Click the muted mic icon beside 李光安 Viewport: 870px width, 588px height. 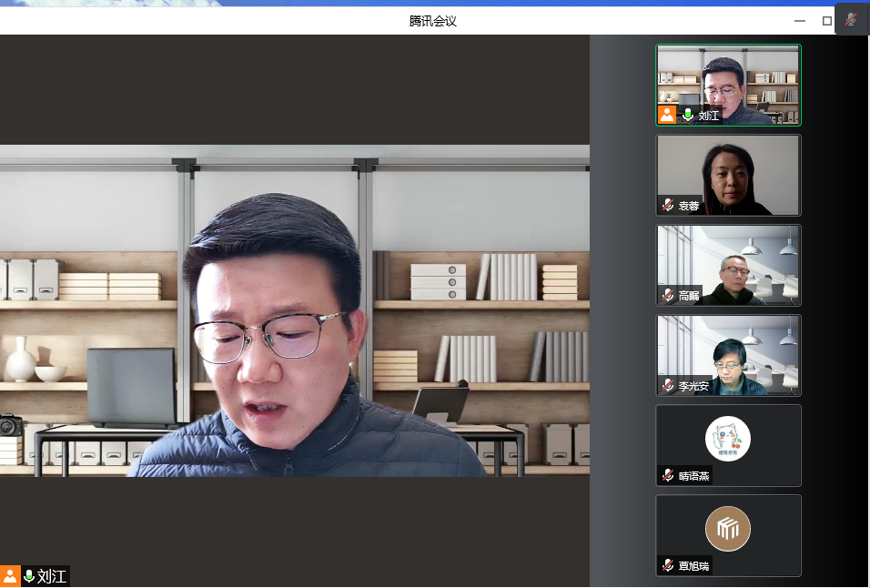click(x=668, y=386)
